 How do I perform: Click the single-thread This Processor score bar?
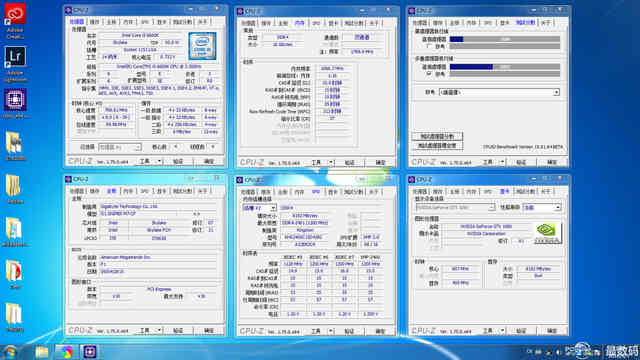[504, 39]
